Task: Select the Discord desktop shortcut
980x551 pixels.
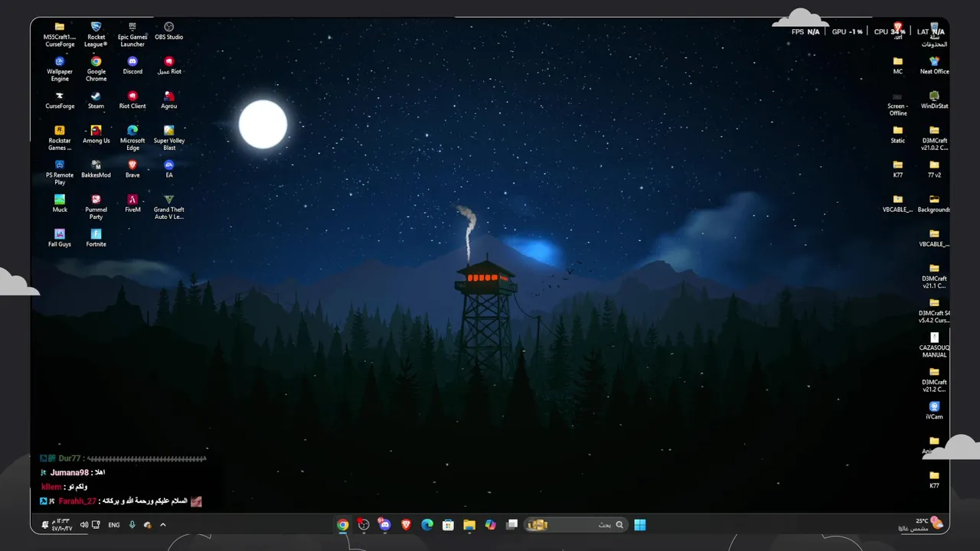Action: tap(132, 66)
